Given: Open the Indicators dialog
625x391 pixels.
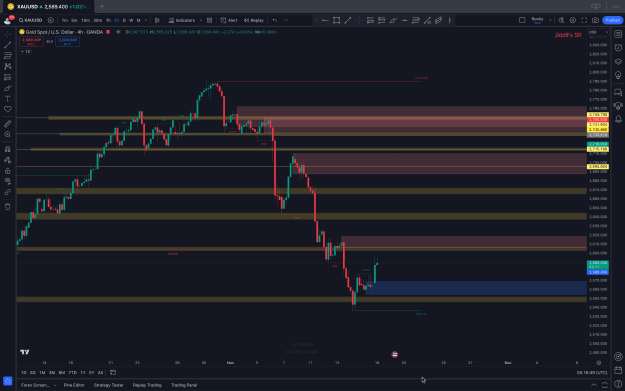Looking at the screenshot, I should 182,20.
